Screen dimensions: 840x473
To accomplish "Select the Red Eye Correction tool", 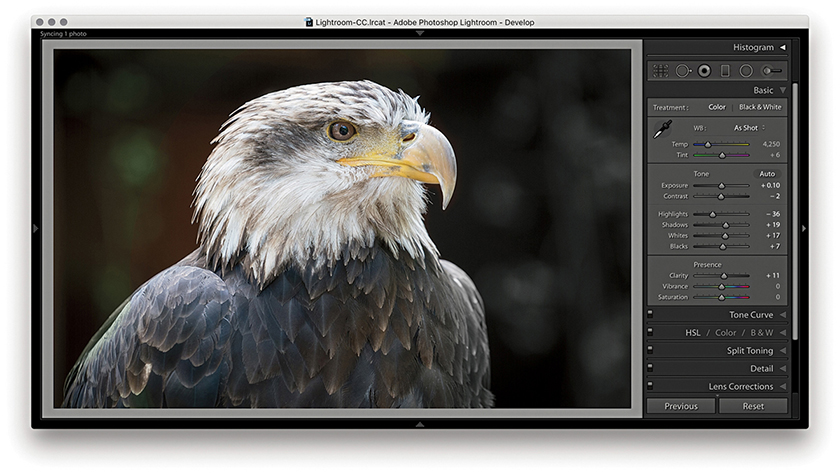I will coord(704,71).
